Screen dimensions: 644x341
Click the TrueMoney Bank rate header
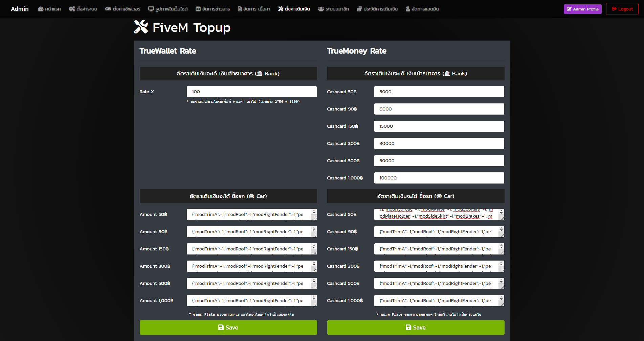[x=416, y=73]
